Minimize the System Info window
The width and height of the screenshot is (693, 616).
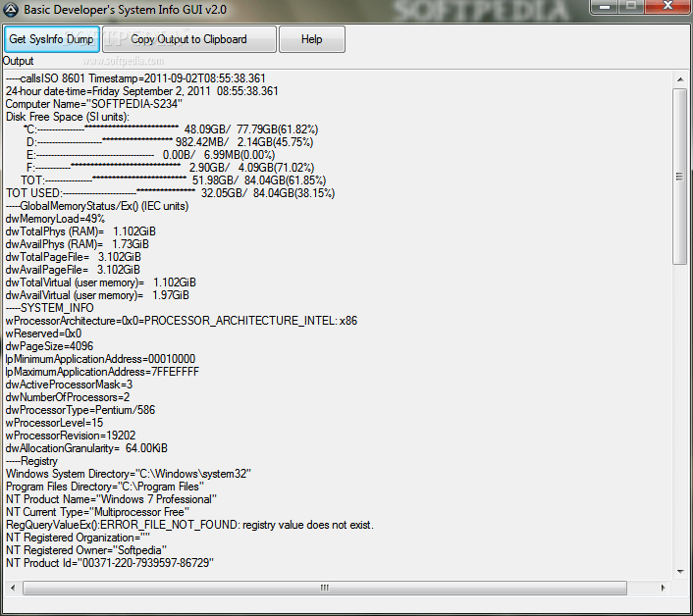[x=604, y=7]
